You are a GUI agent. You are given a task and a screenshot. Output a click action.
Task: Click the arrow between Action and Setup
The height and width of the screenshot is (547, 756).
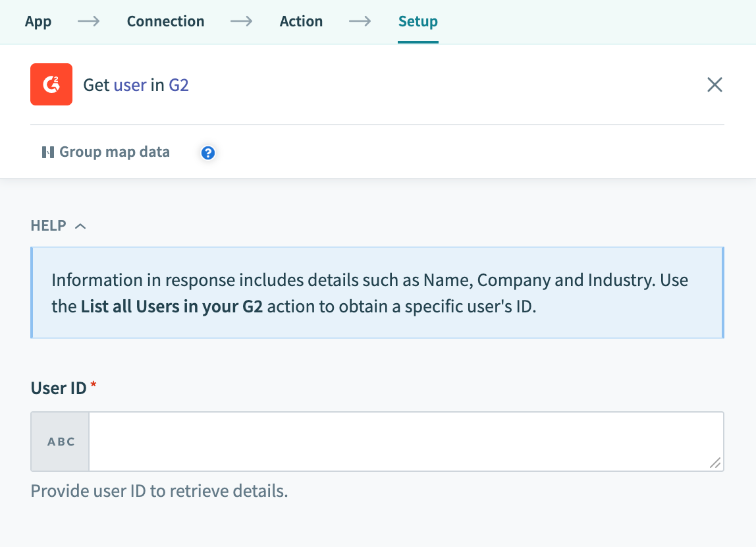[x=359, y=21]
